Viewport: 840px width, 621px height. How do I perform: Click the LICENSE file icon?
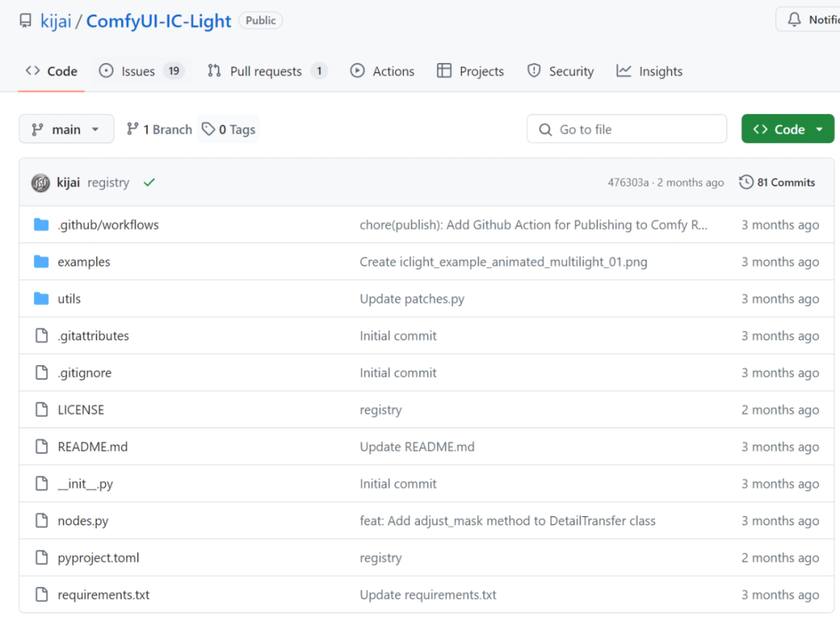(x=41, y=410)
